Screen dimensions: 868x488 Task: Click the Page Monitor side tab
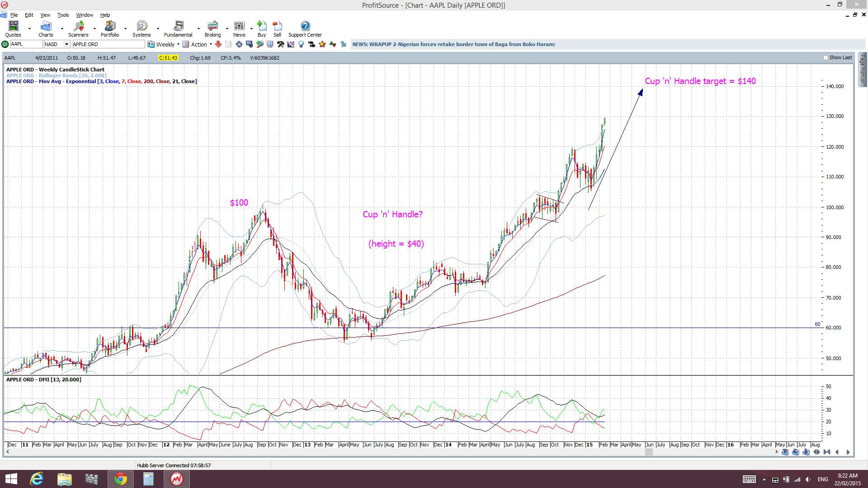point(862,70)
